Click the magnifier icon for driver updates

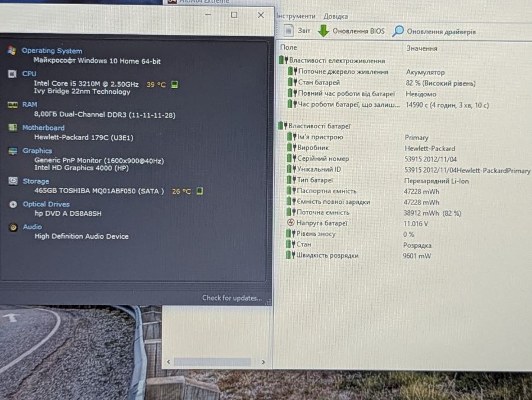pos(398,31)
